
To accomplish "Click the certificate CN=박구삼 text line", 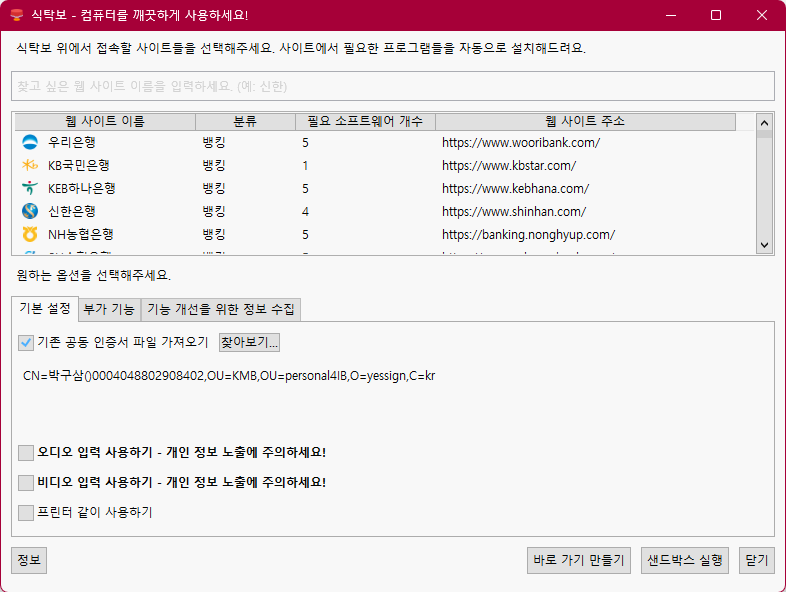I will coord(229,376).
